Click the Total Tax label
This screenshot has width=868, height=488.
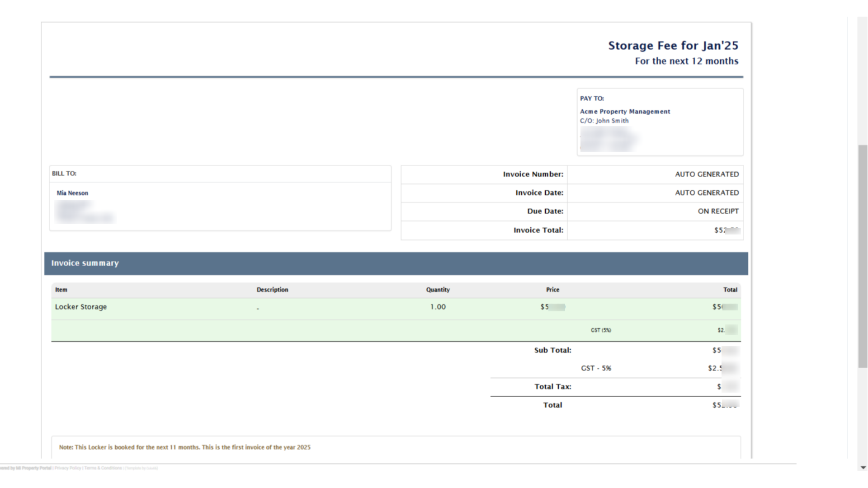[x=552, y=387]
